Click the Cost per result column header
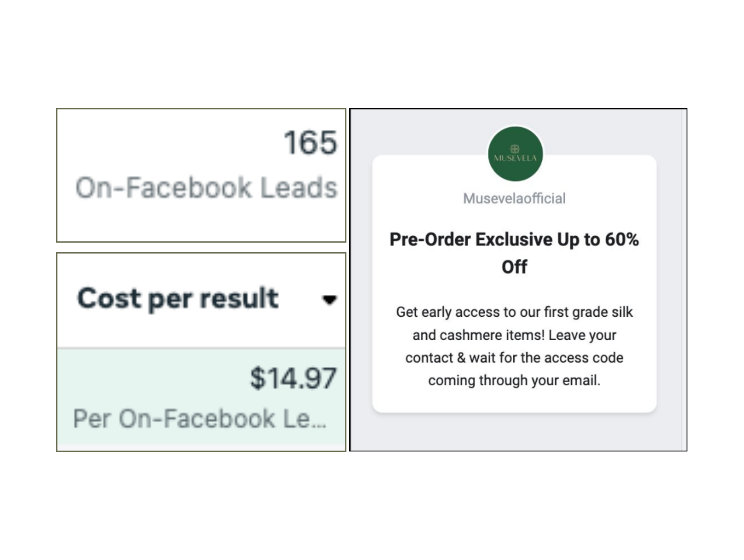Image resolution: width=744 pixels, height=560 pixels. point(177,298)
